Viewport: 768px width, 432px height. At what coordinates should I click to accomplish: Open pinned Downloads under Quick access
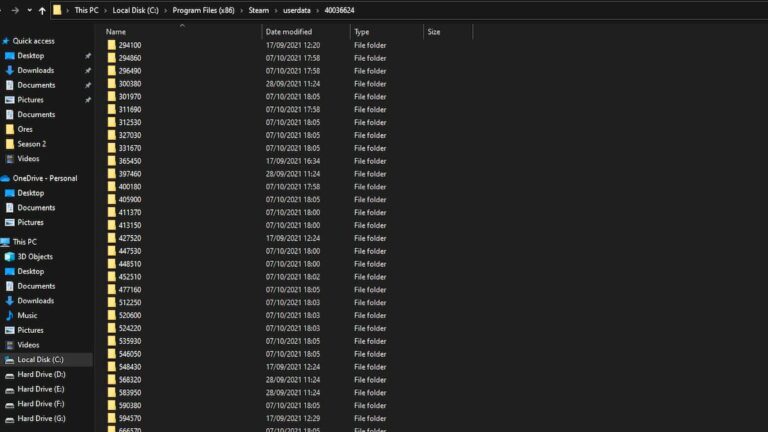[36, 71]
